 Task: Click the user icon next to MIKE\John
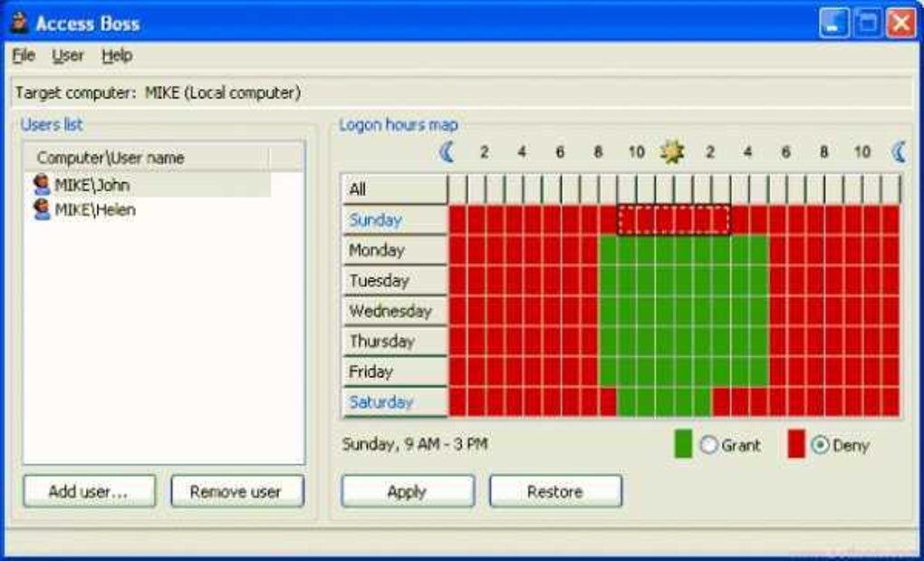click(42, 185)
